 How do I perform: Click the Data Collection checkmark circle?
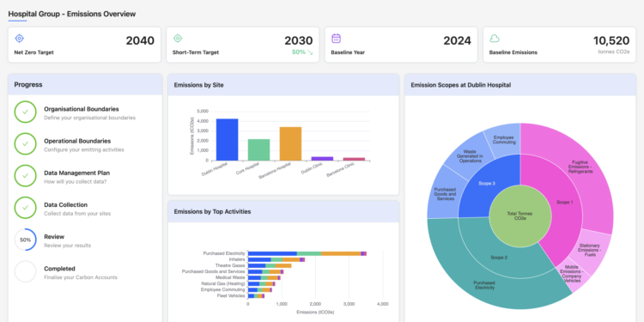[x=26, y=208]
